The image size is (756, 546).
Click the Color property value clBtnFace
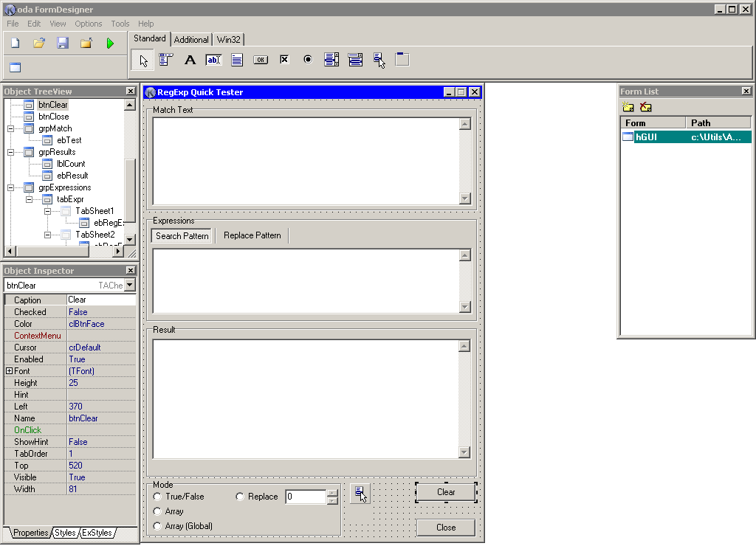click(87, 324)
